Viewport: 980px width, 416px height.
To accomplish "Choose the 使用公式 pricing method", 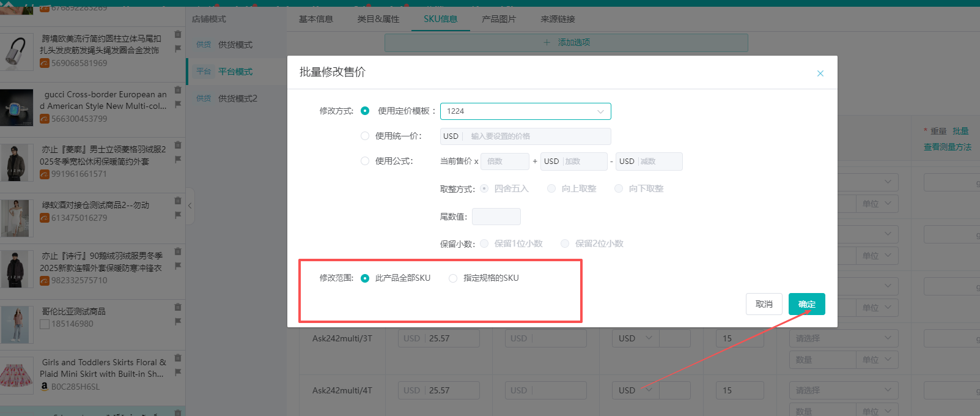I will [365, 161].
